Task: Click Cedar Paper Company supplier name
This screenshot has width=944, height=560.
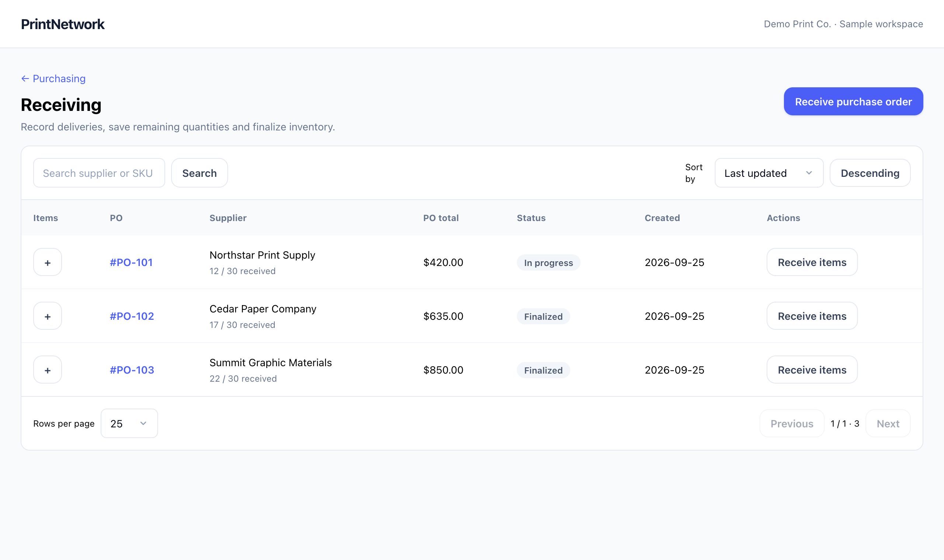Action: pyautogui.click(x=263, y=309)
